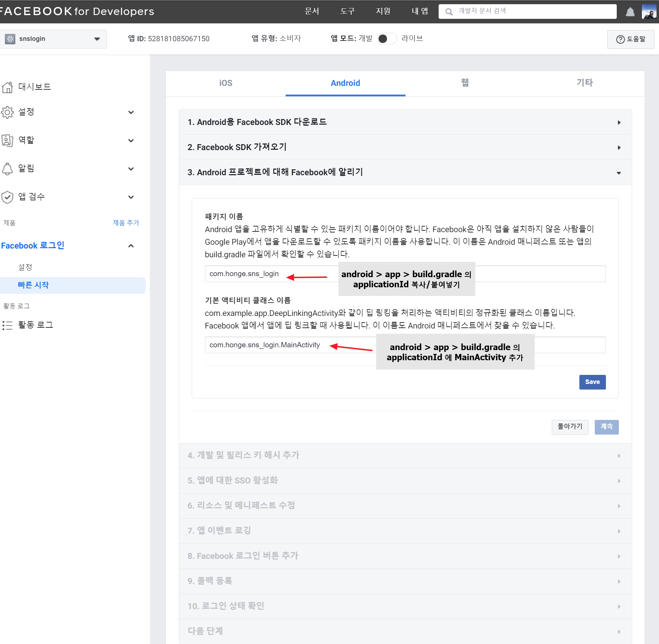Viewport: 659px width, 644px height.
Task: Expand step 5 앱에 대한 SSO 활성화
Action: [x=405, y=481]
